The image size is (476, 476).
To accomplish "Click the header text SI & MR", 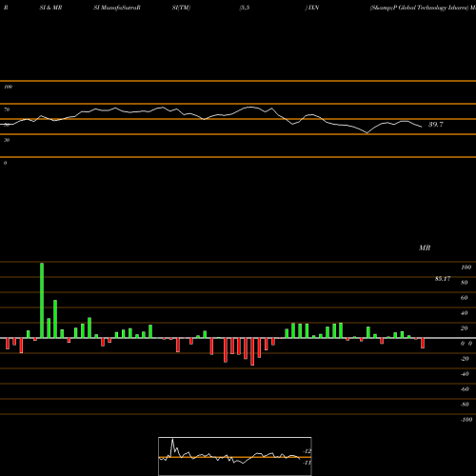I will (x=50, y=8).
